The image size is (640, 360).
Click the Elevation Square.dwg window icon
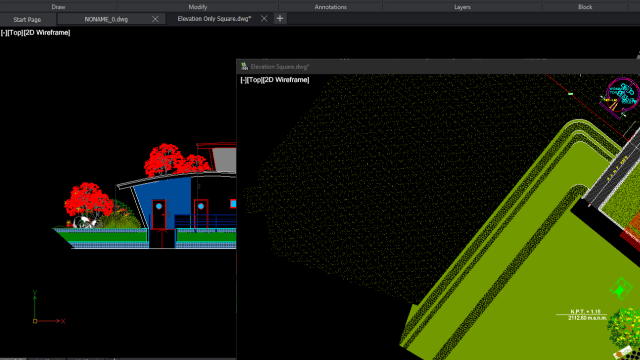pyautogui.click(x=244, y=66)
